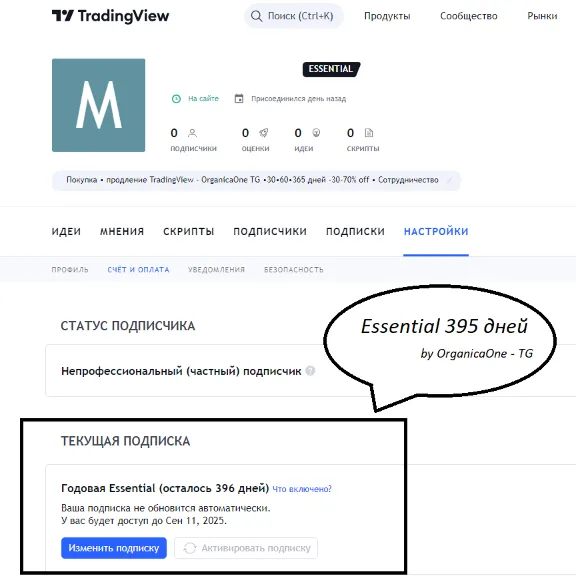Click the ideas lightbulb icon
Viewport: 576px width, 578px height.
(x=316, y=132)
